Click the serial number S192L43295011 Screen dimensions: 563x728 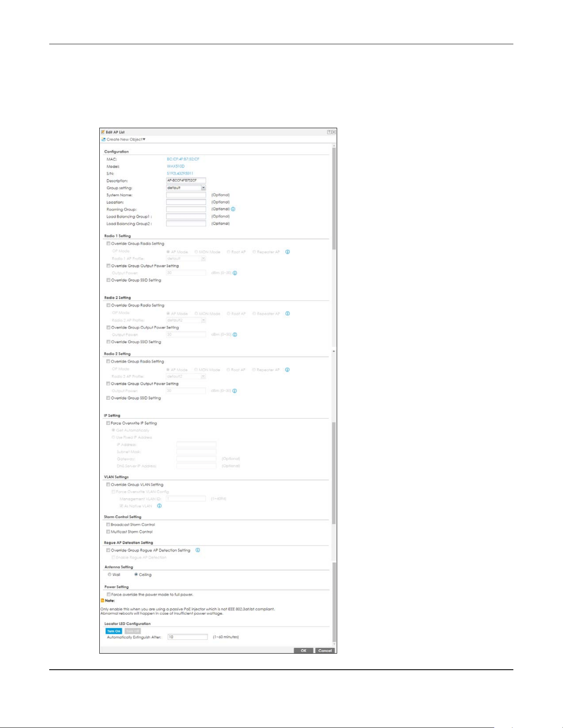click(180, 174)
